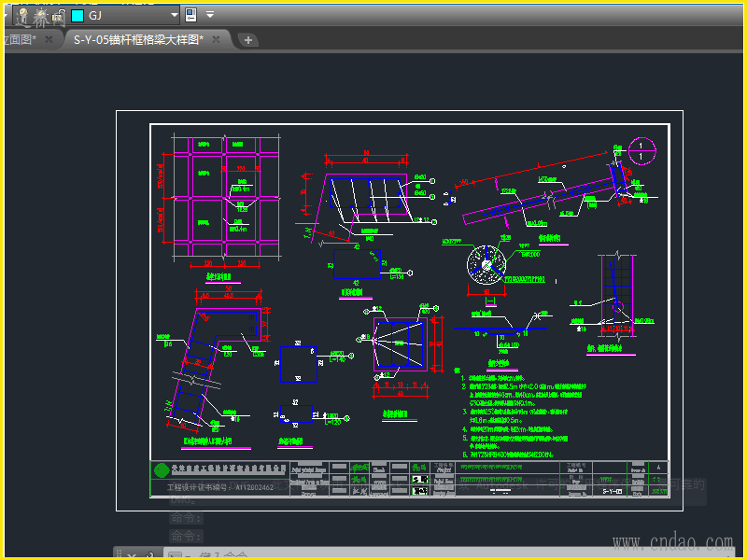Screen dimensions: 747x560
Task: Open the GJ layer dropdown list
Action: point(174,16)
